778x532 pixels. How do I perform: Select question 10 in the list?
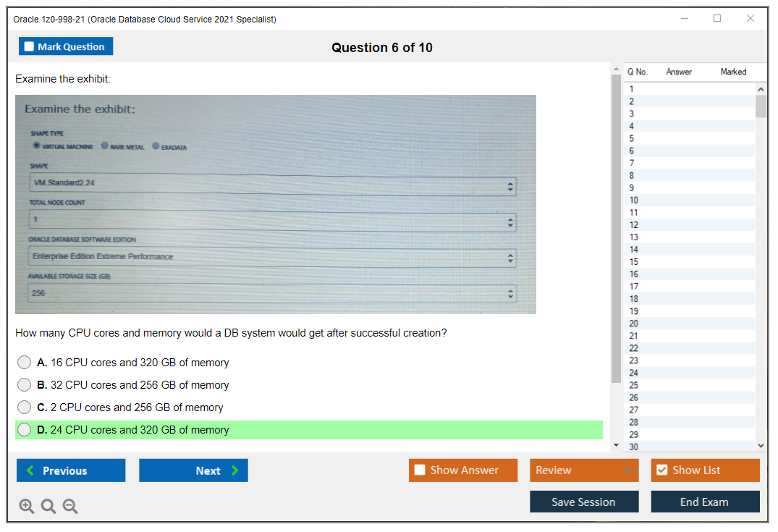pos(634,200)
